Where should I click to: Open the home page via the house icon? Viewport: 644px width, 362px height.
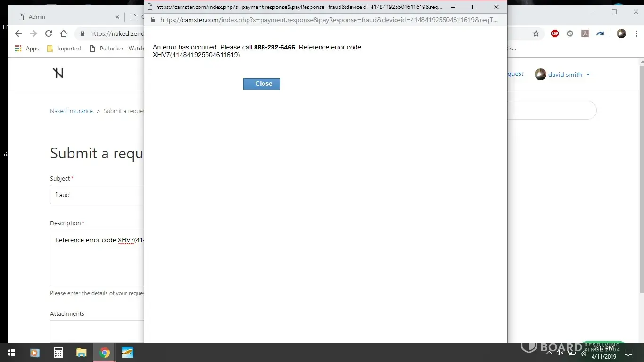(x=64, y=33)
